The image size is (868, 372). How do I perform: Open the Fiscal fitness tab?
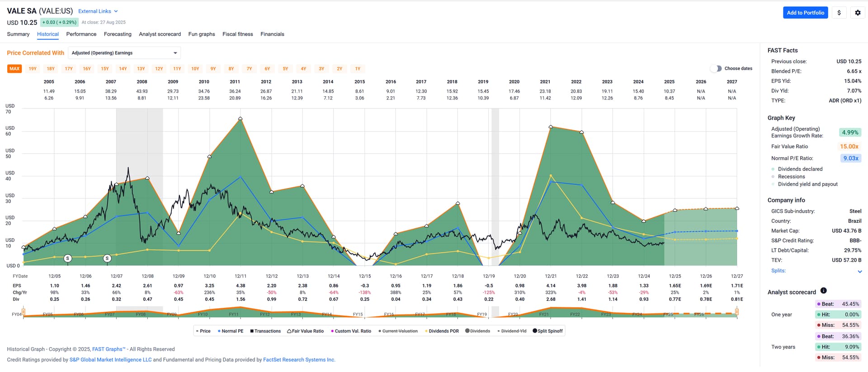[237, 34]
